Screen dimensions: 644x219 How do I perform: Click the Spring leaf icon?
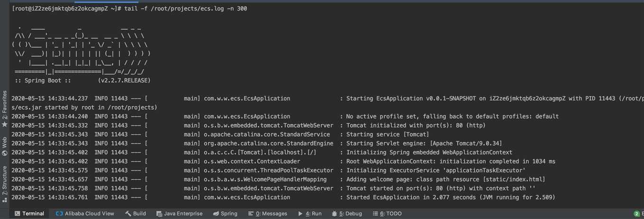tap(216, 214)
